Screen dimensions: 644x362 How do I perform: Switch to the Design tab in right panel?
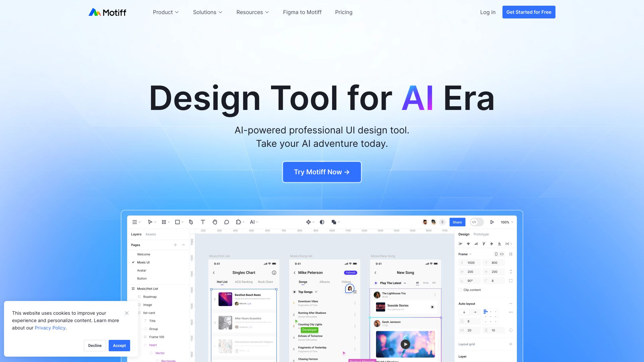(463, 234)
